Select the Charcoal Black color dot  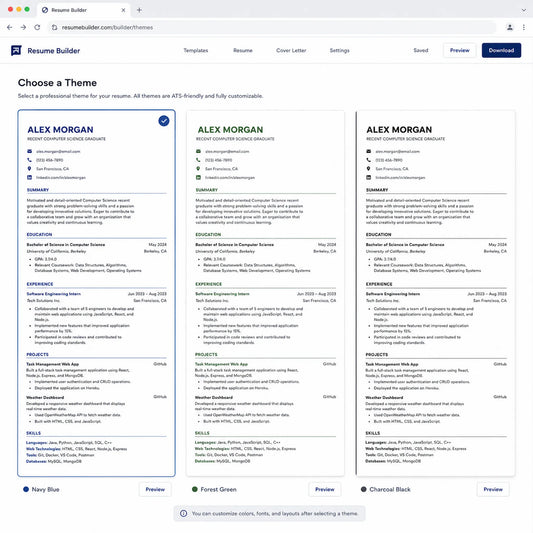(364, 489)
